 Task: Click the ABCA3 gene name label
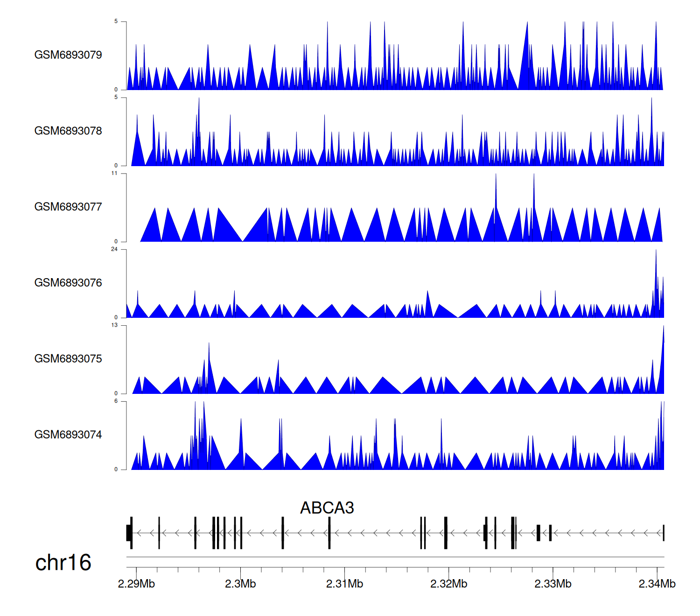click(327, 508)
